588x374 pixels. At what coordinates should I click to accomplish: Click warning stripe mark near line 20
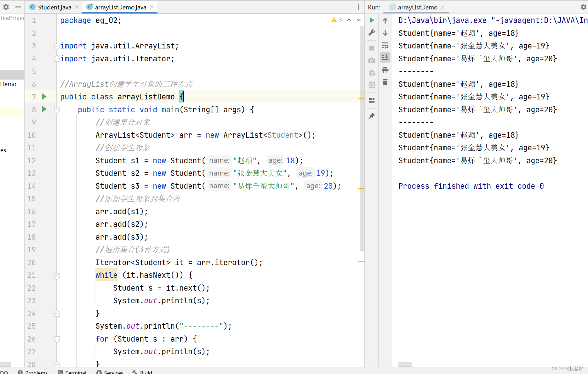coord(361,261)
